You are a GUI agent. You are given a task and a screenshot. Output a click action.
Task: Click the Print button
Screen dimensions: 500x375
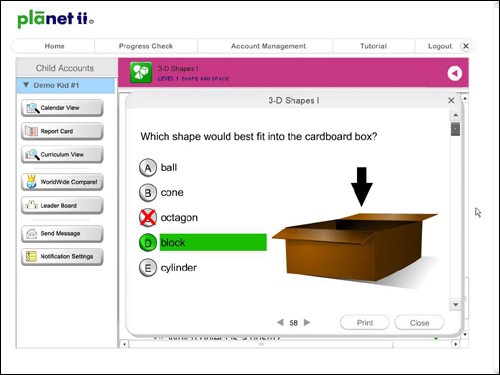point(365,323)
